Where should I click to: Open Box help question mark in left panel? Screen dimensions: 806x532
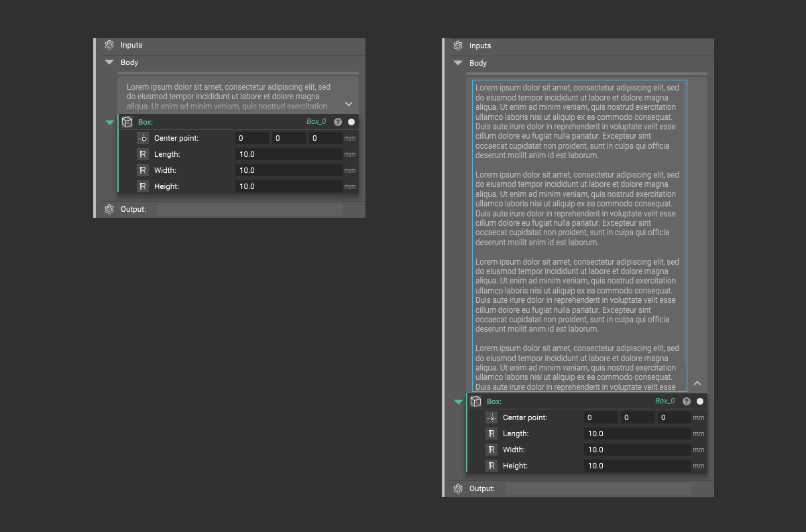tap(338, 122)
